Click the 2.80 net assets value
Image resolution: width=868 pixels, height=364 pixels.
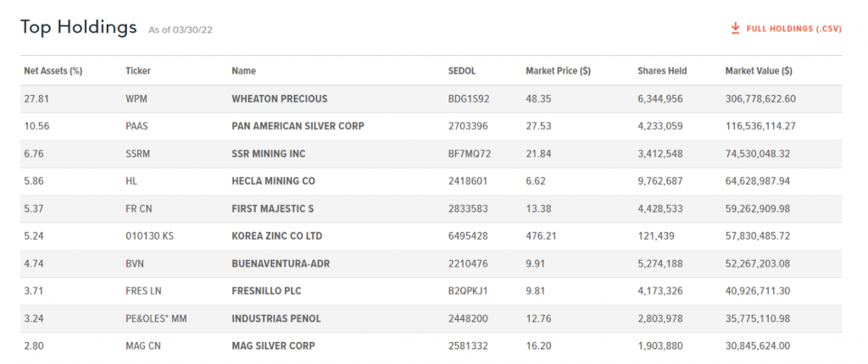tap(32, 345)
